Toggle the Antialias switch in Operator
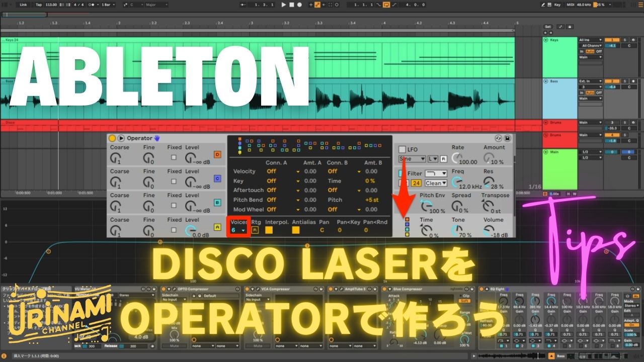This screenshot has height=362, width=644. point(296,230)
